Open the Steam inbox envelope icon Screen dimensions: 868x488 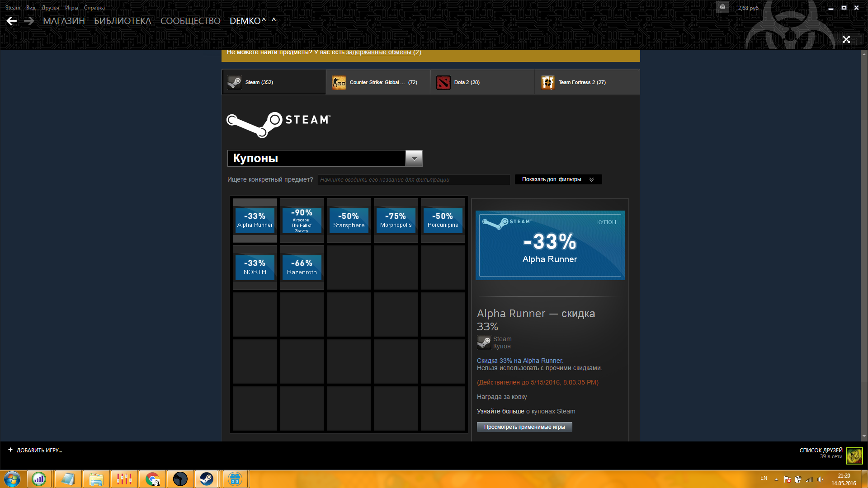722,7
